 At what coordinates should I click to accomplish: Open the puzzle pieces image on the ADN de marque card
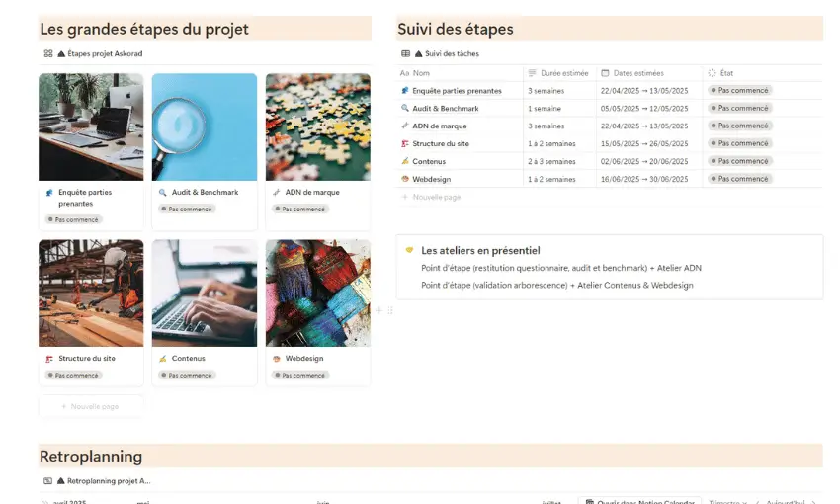(x=317, y=126)
